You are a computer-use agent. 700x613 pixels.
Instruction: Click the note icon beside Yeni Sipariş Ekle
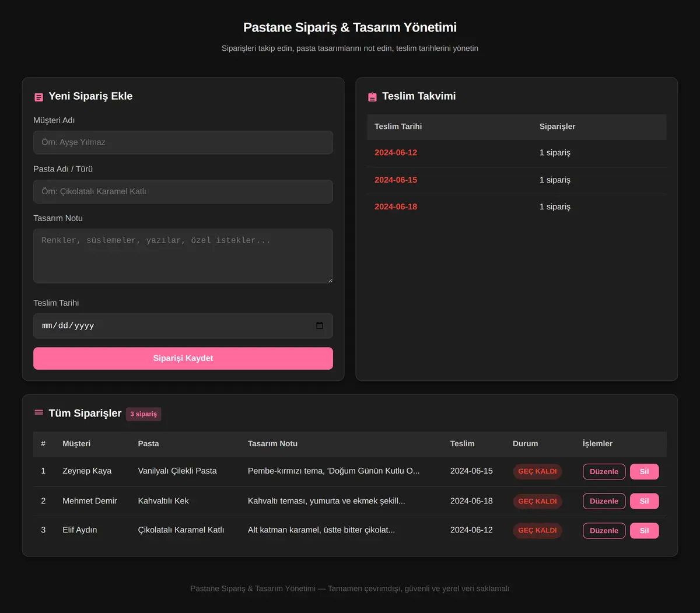(x=39, y=97)
